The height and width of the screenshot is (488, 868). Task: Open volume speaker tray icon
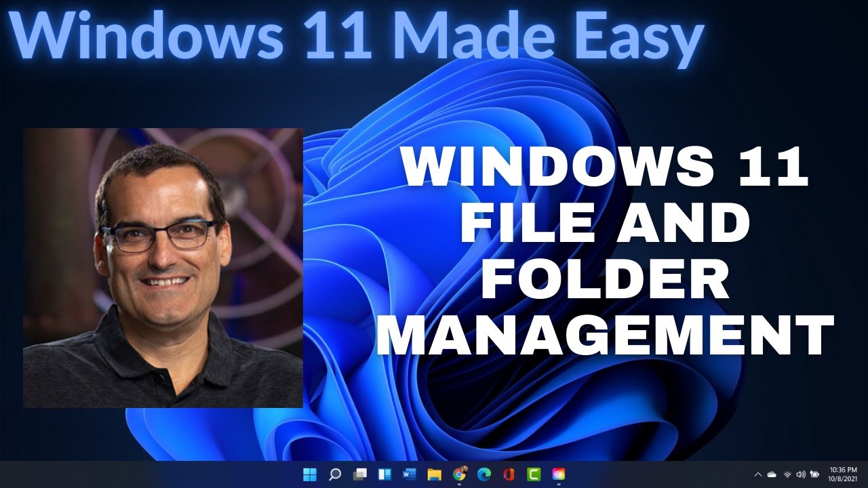[x=801, y=474]
